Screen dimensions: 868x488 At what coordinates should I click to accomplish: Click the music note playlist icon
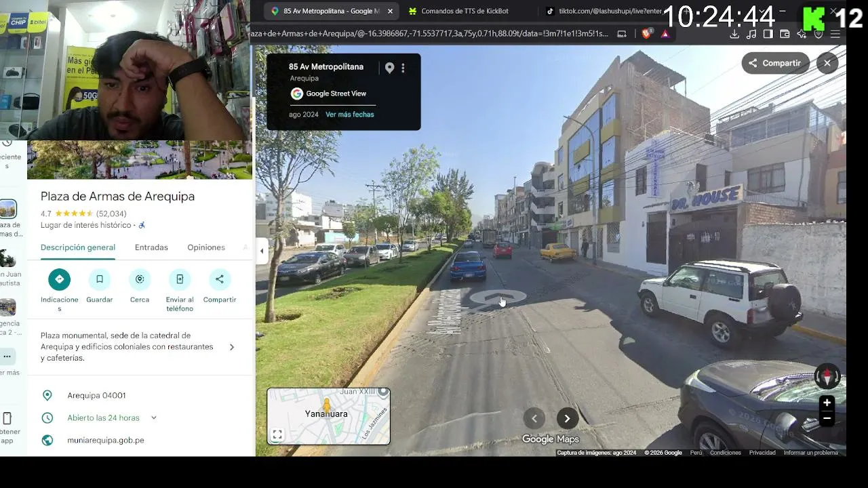click(x=751, y=34)
